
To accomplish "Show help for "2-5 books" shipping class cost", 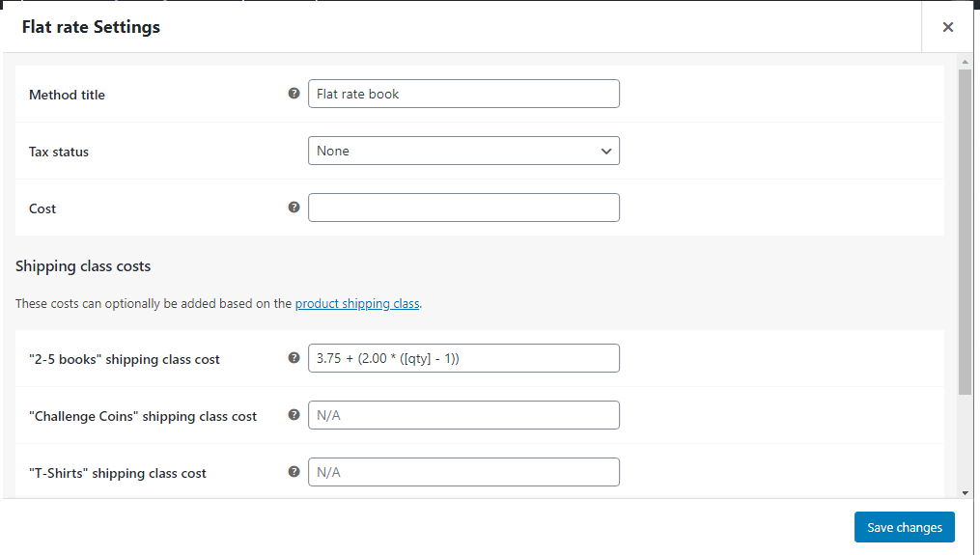I will tap(294, 357).
